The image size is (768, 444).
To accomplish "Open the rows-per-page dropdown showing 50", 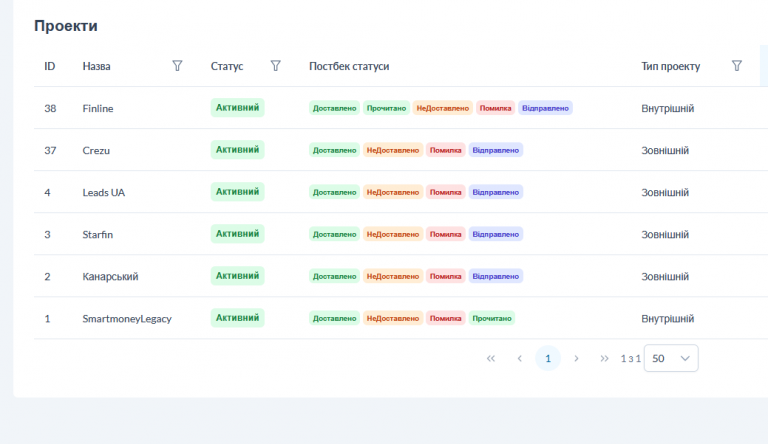I will coord(671,358).
